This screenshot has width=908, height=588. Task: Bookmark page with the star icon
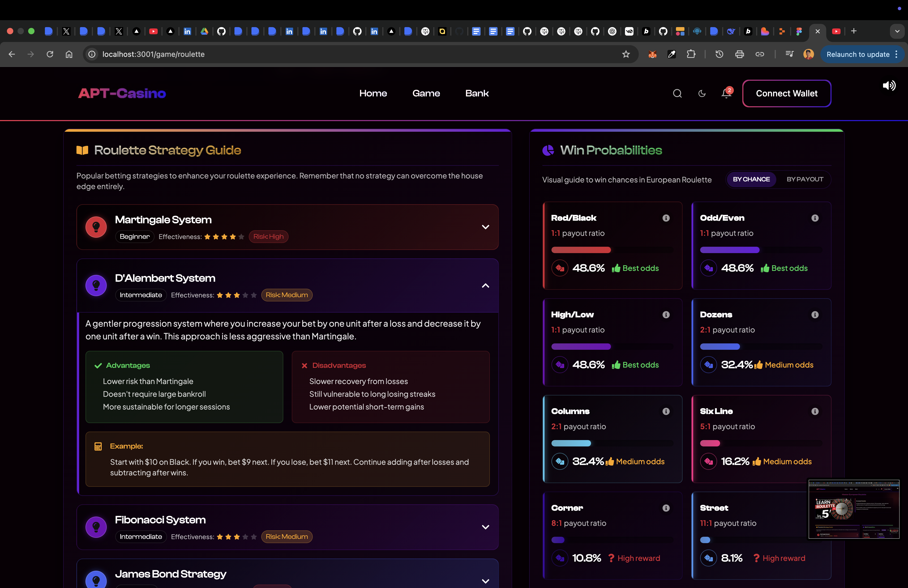coord(626,54)
